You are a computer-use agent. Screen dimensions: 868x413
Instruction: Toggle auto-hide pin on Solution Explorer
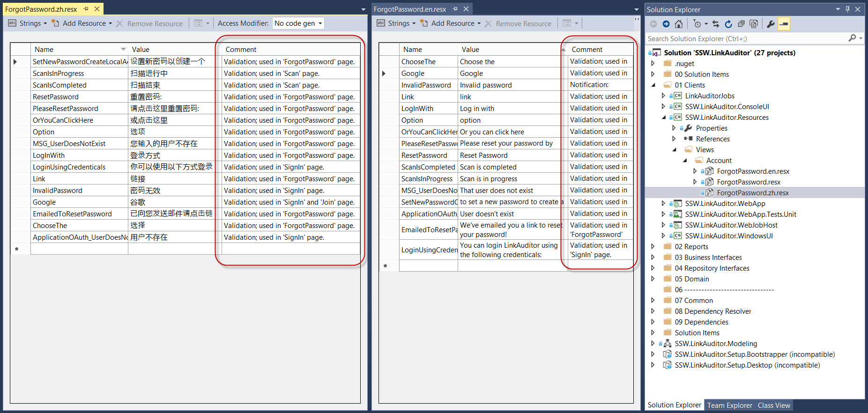click(847, 9)
